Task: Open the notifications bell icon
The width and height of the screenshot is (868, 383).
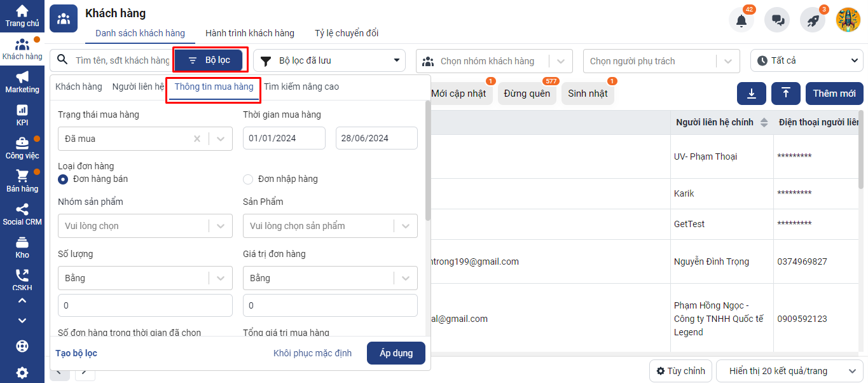Action: [741, 20]
